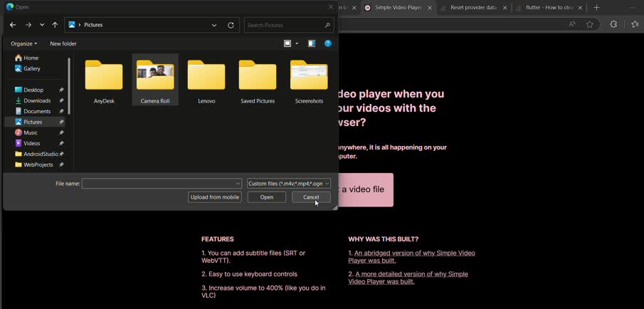Add this page to browser favorites (star icon)

[x=590, y=25]
